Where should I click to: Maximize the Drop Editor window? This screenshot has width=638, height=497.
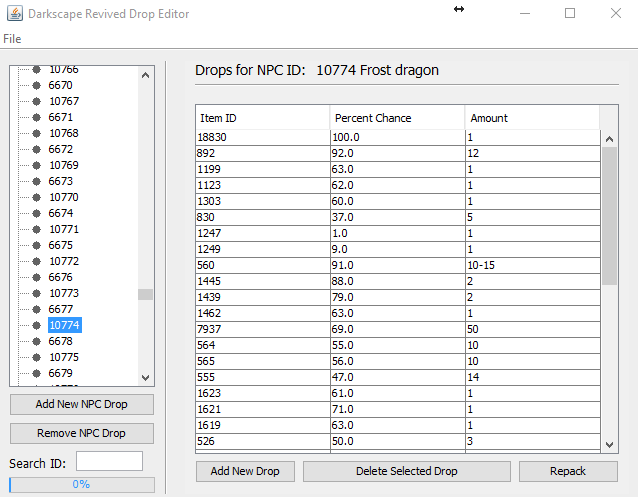[x=570, y=13]
